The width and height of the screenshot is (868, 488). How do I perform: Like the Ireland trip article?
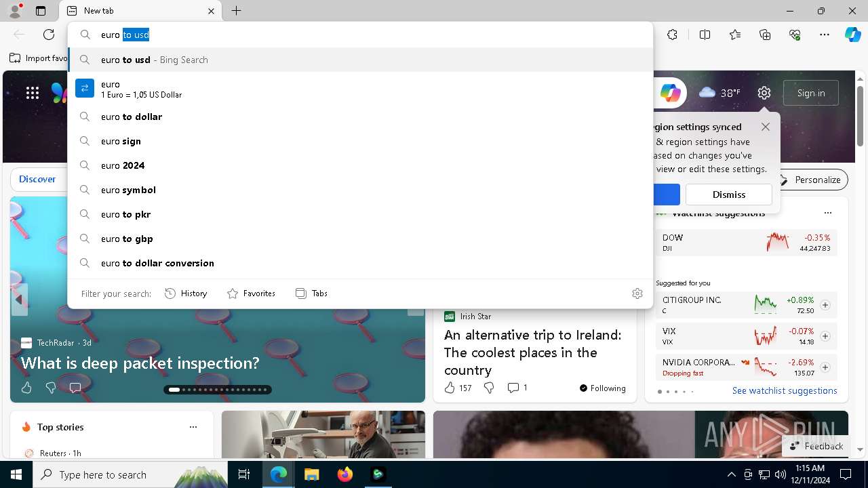point(458,388)
